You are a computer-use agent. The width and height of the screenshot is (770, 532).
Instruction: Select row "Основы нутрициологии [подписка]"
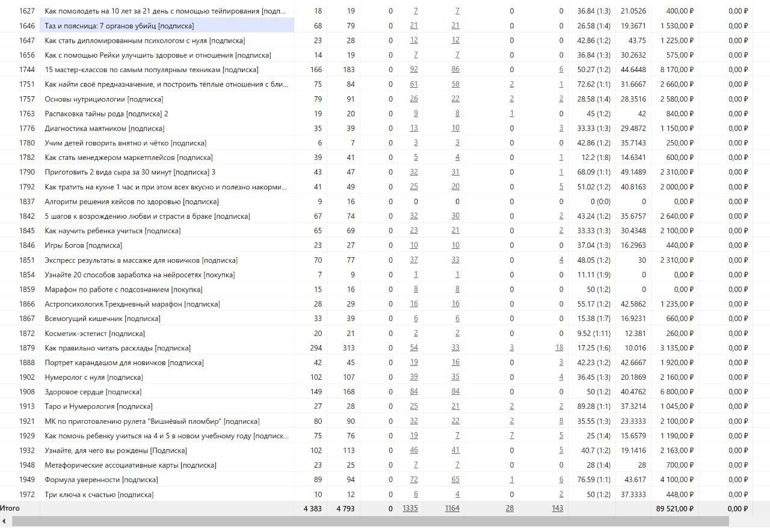[x=103, y=99]
